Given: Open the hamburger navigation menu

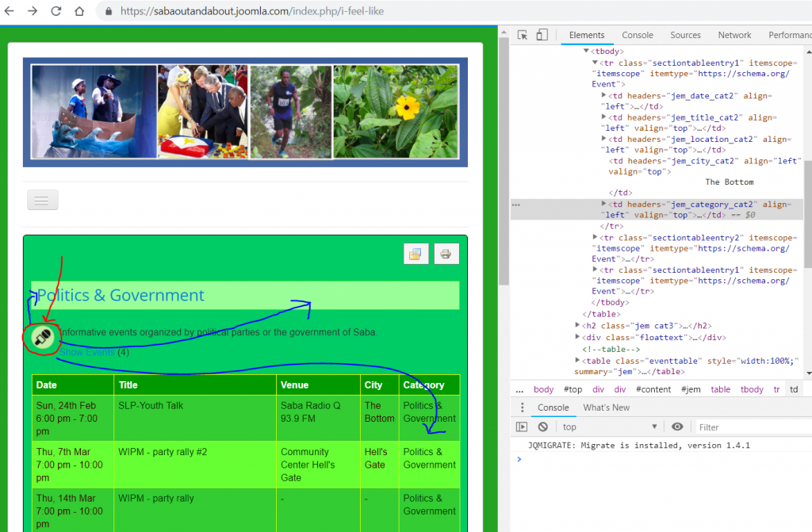Looking at the screenshot, I should tap(43, 200).
